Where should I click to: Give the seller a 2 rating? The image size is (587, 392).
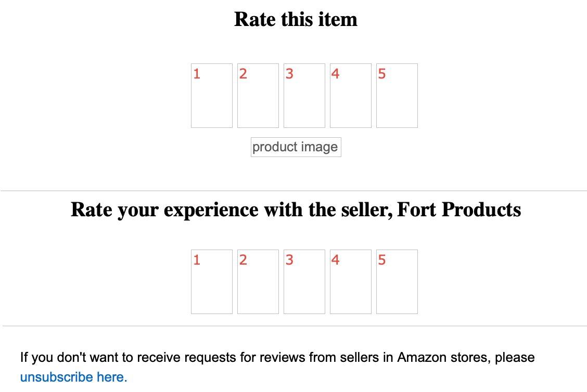(258, 282)
